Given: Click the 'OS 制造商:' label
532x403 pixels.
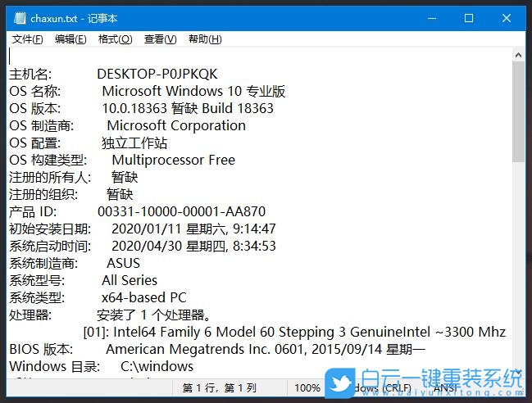Looking at the screenshot, I should (41, 126).
